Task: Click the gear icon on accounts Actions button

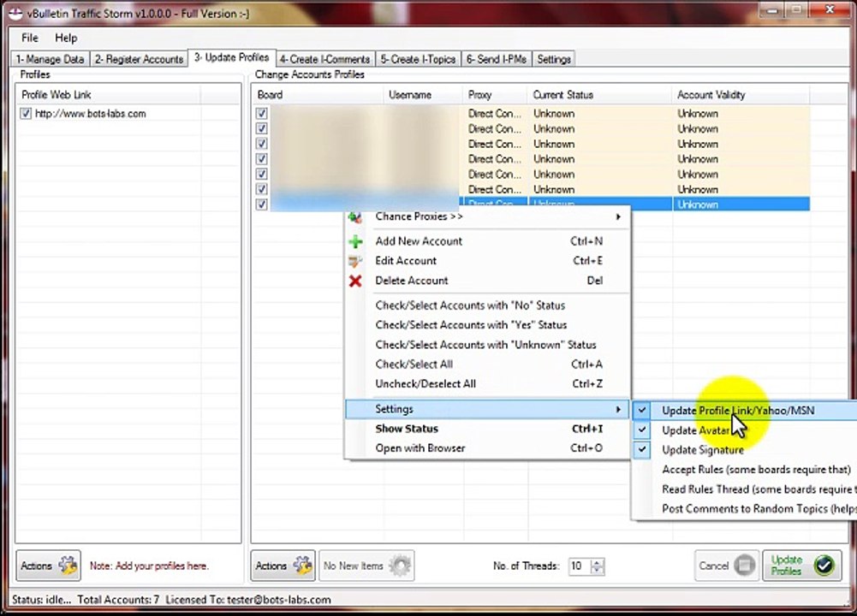Action: [303, 566]
